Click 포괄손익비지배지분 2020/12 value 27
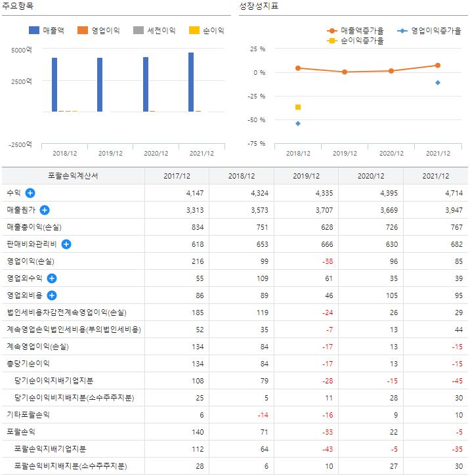470x476 pixels. click(394, 466)
